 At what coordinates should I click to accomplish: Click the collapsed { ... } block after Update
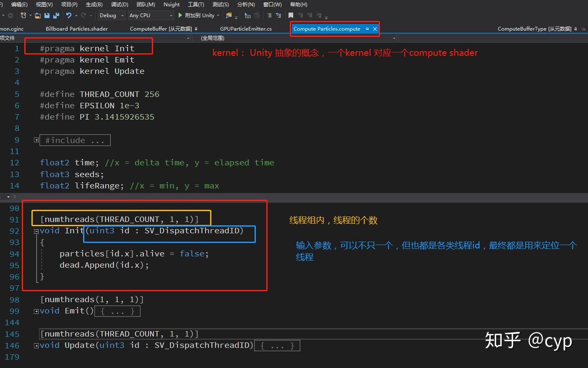[277, 346]
